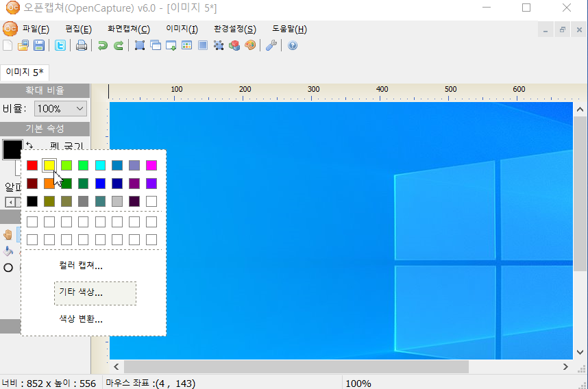Open help with the question mark icon
The image size is (588, 389).
click(293, 45)
